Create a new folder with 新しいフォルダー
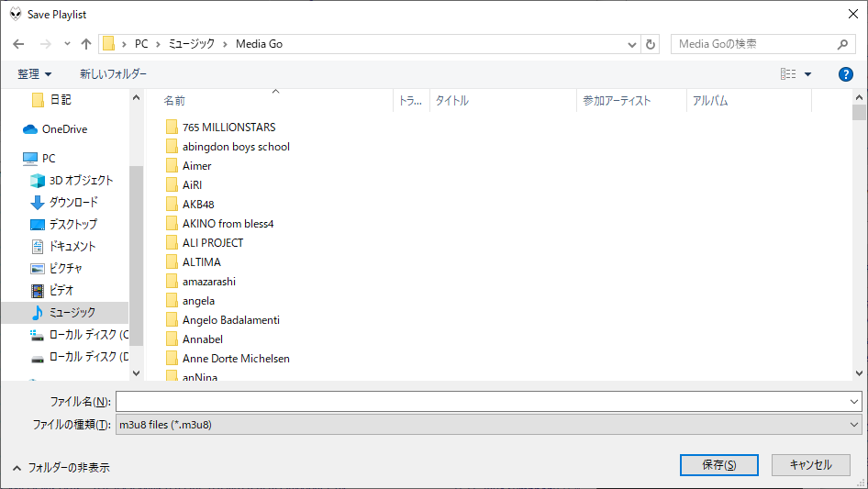This screenshot has height=489, width=868. 113,73
